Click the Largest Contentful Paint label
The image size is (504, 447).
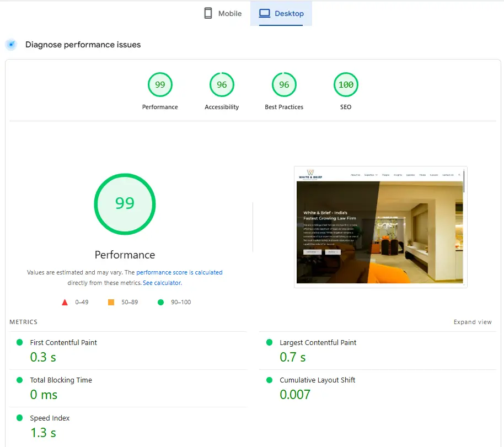(x=318, y=343)
